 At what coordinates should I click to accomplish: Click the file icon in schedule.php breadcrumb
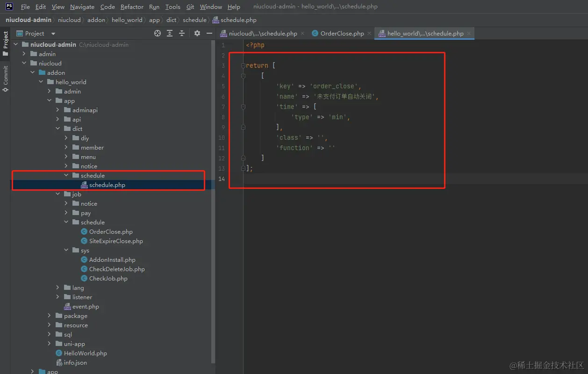[x=215, y=20]
